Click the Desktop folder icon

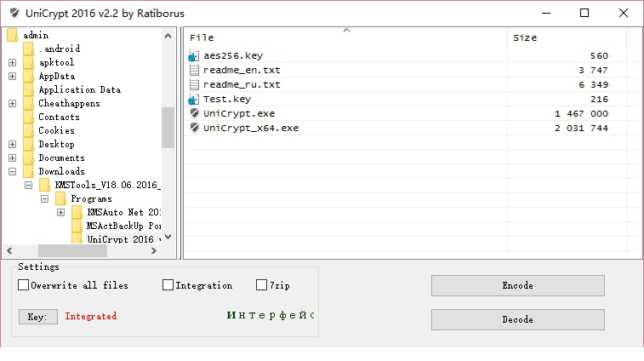28,144
